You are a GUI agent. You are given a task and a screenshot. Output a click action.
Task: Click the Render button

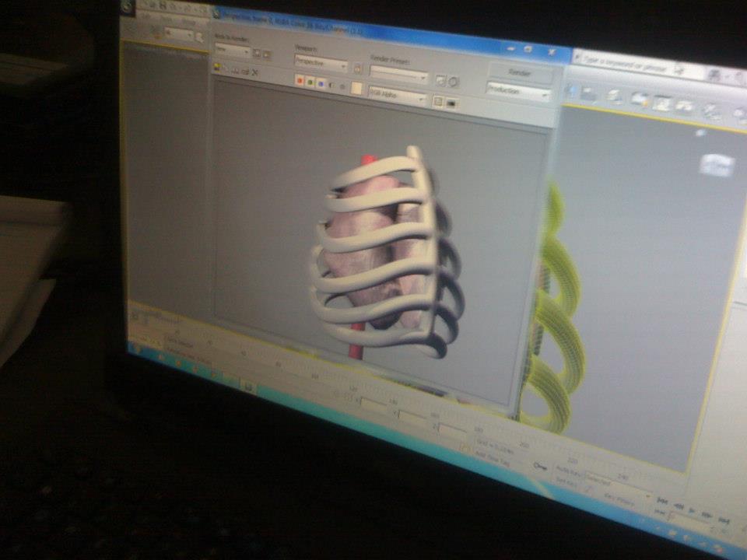point(519,73)
